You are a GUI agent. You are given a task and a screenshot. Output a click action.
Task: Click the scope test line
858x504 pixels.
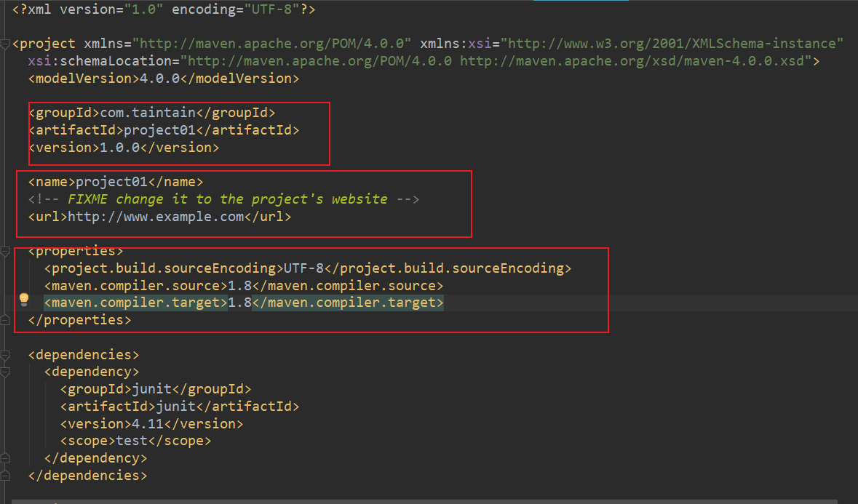pos(135,441)
